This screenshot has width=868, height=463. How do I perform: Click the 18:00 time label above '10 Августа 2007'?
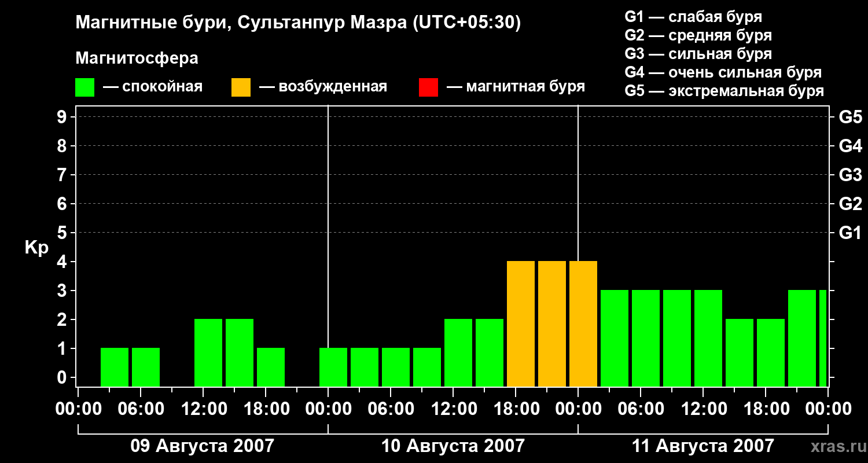(x=516, y=409)
